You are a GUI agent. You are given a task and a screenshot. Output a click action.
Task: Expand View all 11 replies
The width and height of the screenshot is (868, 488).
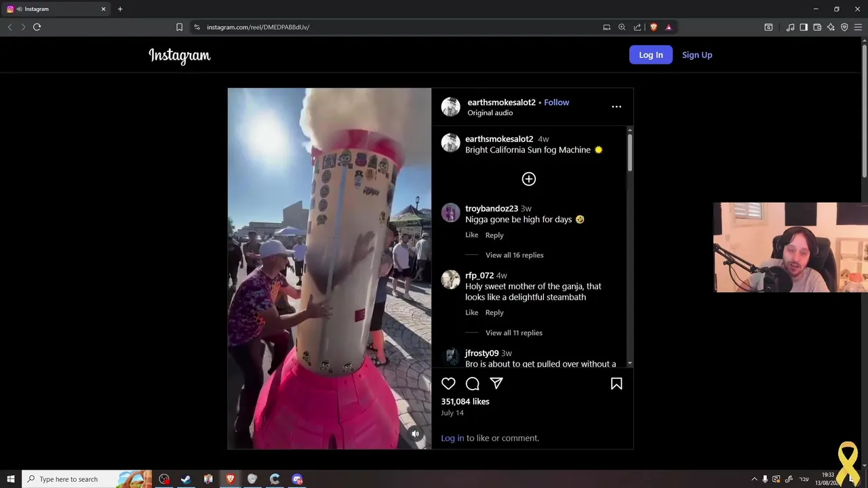coord(514,333)
